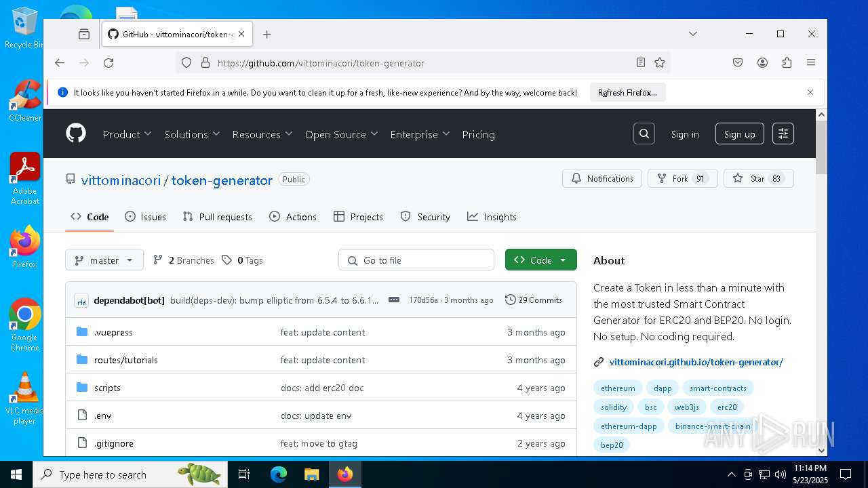868x488 pixels.
Task: Open a new browser tab
Action: [267, 34]
